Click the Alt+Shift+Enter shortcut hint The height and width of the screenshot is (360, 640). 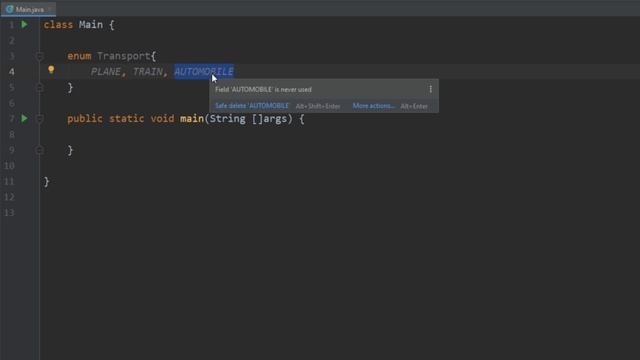click(x=318, y=106)
